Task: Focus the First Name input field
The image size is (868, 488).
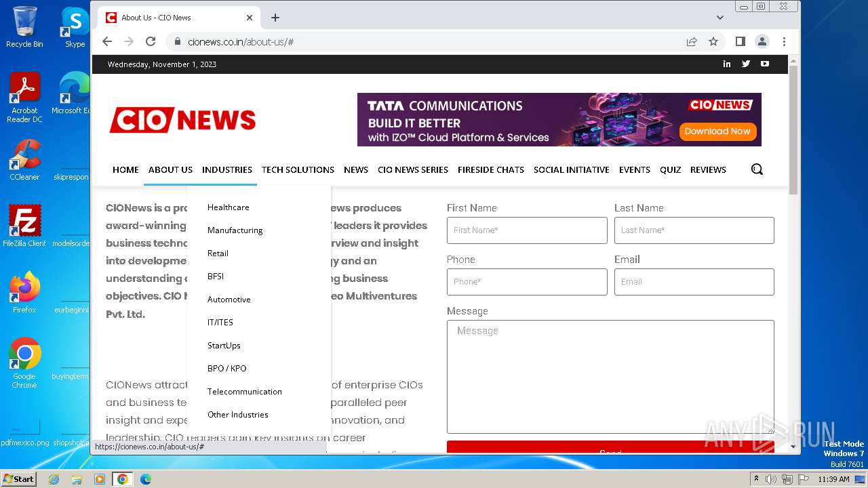Action: [527, 230]
